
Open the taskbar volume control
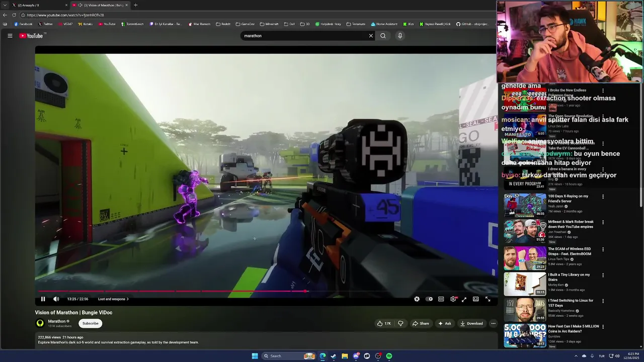tap(617, 356)
